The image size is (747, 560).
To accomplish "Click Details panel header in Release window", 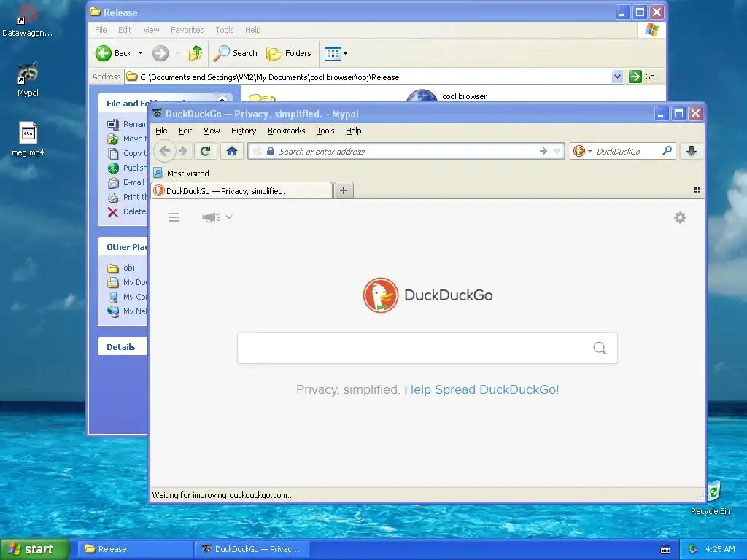I will click(121, 347).
